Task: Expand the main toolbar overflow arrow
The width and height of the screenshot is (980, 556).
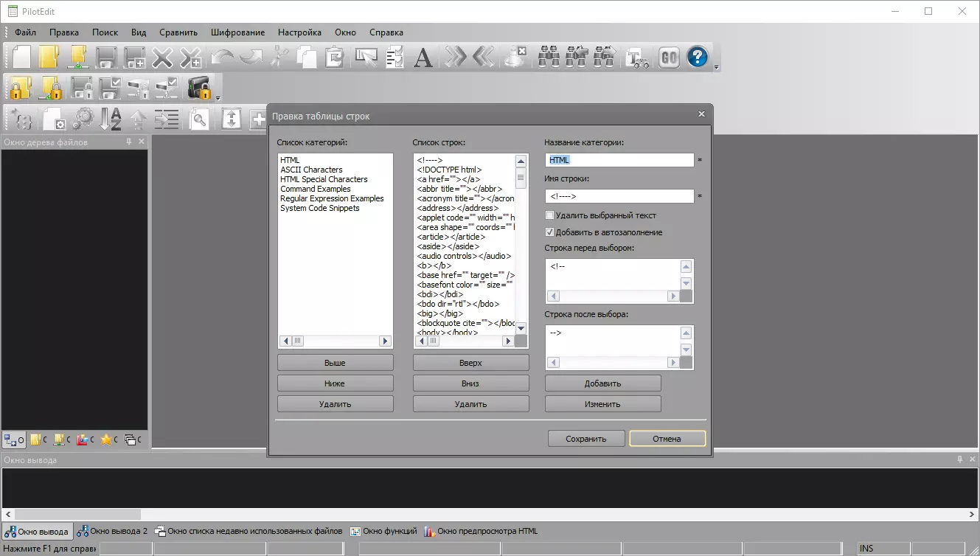Action: [716, 67]
